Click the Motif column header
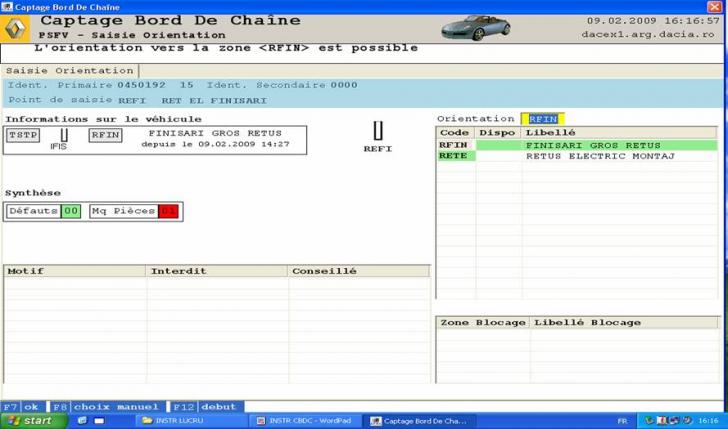This screenshot has height=429, width=728. click(x=75, y=271)
